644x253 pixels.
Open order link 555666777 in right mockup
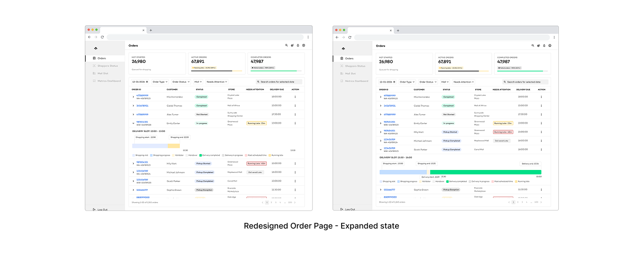pyautogui.click(x=390, y=189)
